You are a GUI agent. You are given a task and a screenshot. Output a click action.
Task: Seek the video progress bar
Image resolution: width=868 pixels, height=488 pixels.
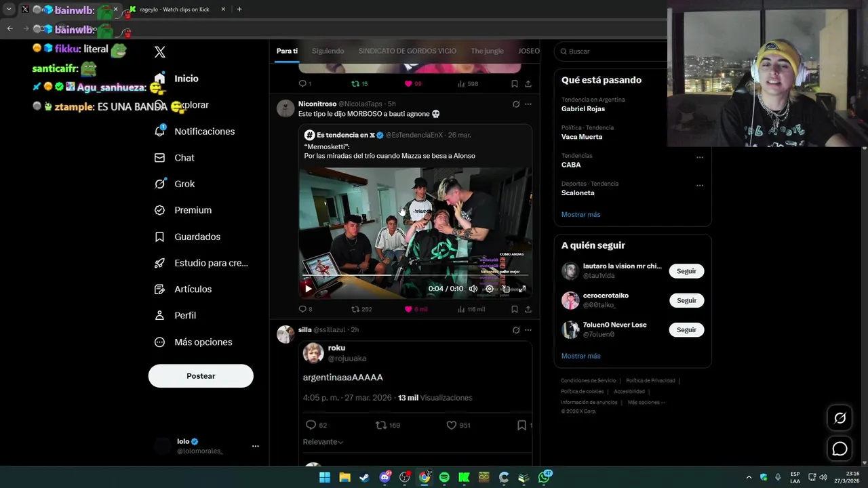[x=415, y=276]
